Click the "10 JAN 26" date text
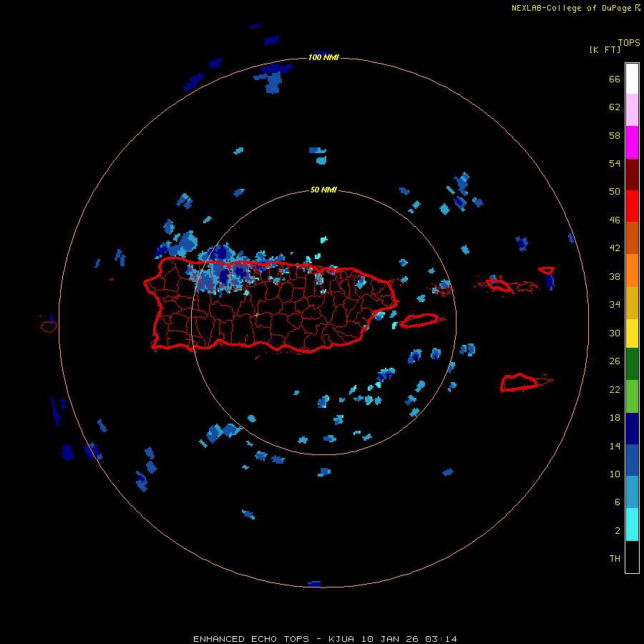Viewport: 644px width, 644px height. coord(390,639)
